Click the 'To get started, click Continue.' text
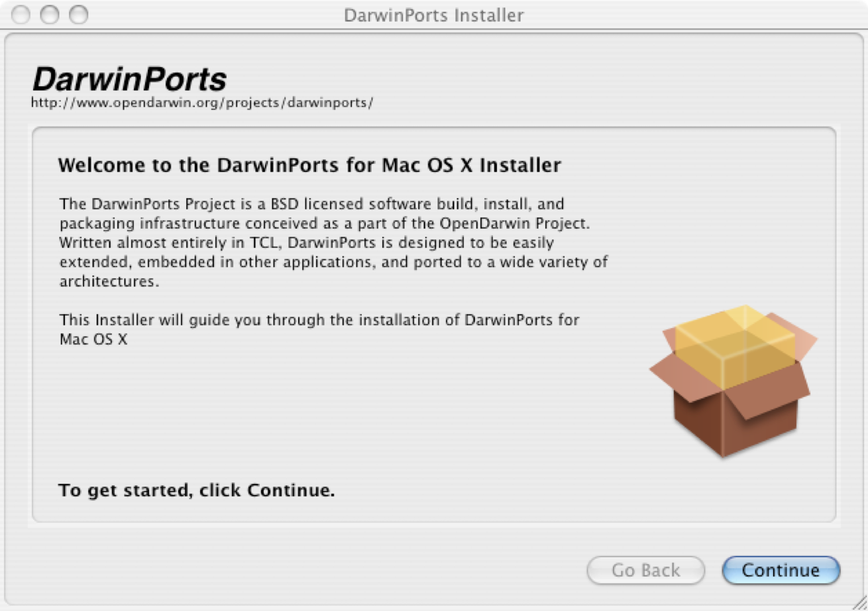Screen dimensions: 868x611 196,491
